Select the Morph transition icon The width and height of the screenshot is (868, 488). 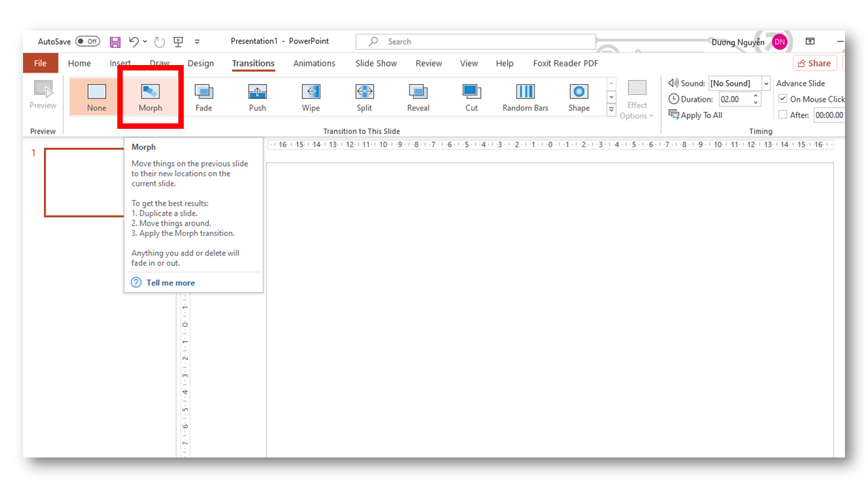coord(150,91)
